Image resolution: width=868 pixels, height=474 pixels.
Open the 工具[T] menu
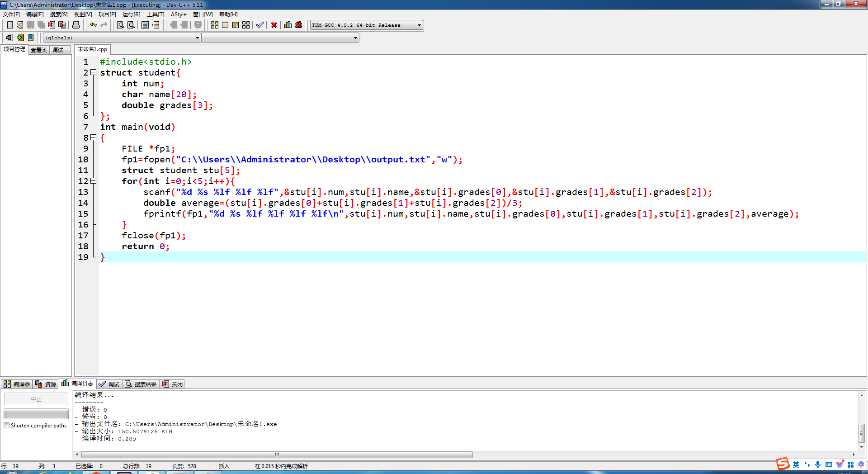tap(156, 14)
